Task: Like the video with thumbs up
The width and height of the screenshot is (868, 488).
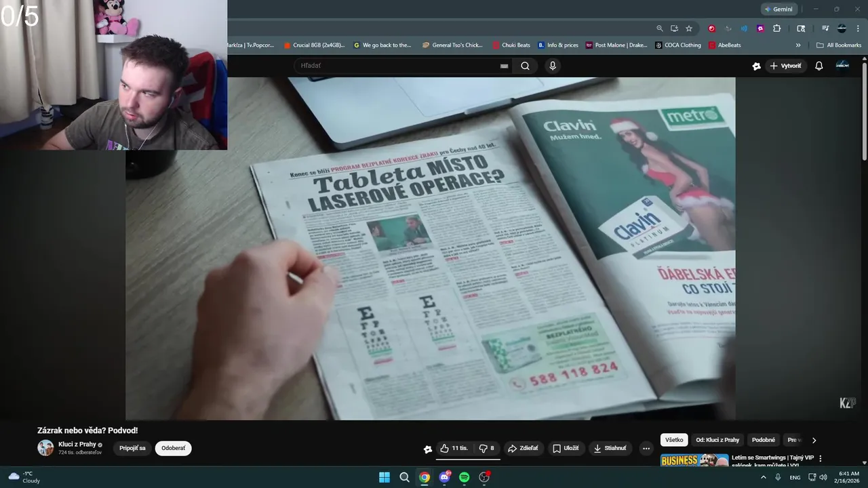Action: click(453, 448)
